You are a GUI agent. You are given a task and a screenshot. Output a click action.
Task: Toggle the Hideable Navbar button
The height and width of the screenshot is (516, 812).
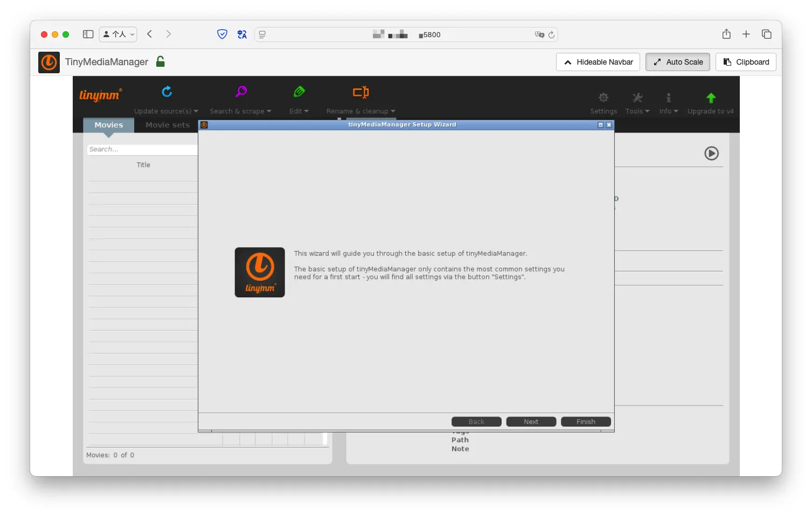click(x=598, y=62)
